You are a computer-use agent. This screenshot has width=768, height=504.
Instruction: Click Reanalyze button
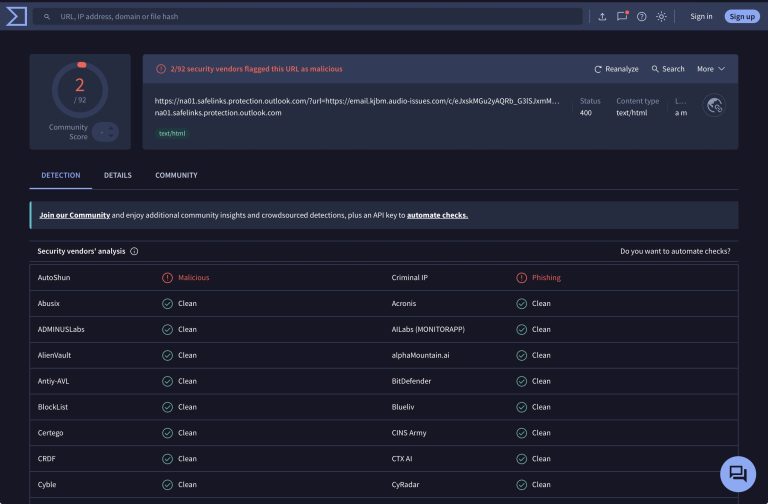tap(616, 69)
